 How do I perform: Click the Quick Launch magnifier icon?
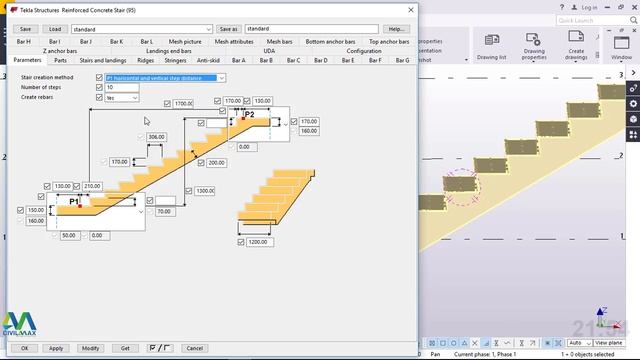[633, 20]
